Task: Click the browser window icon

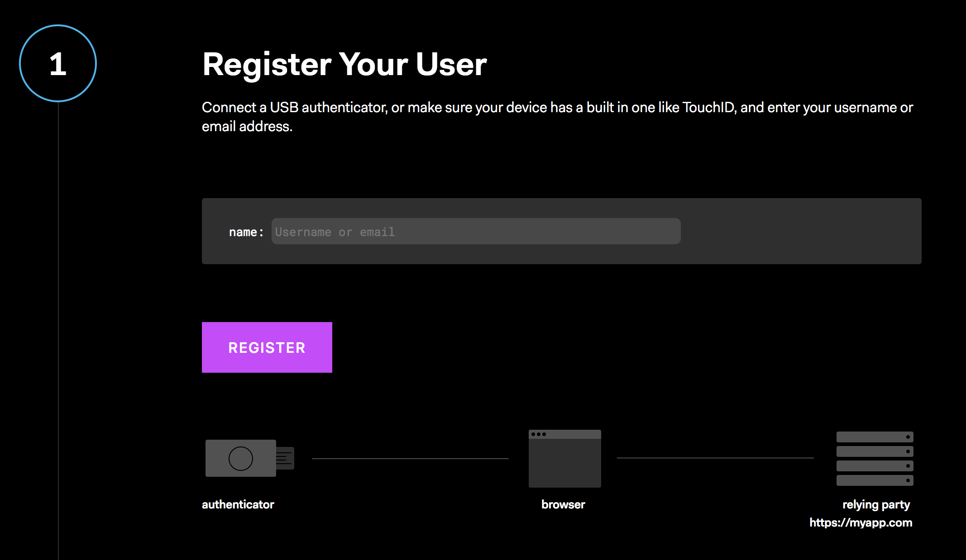Action: pos(564,459)
